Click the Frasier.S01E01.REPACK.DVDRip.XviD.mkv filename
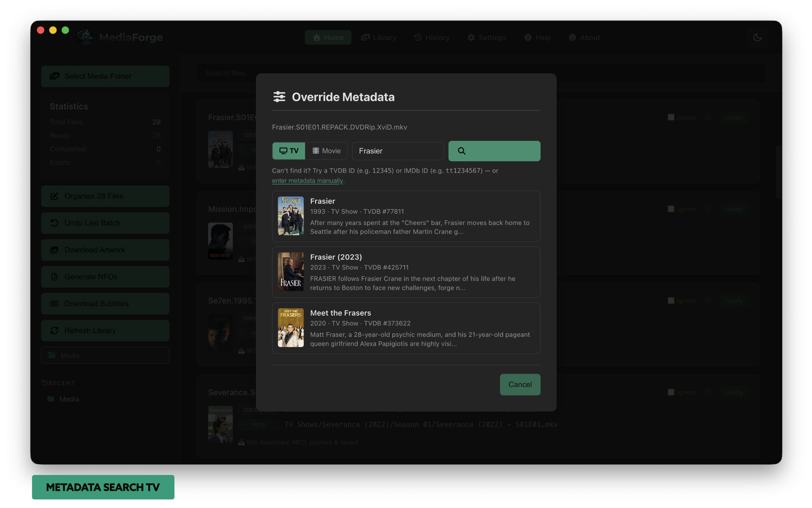Image resolution: width=812 pixels, height=508 pixels. point(339,127)
